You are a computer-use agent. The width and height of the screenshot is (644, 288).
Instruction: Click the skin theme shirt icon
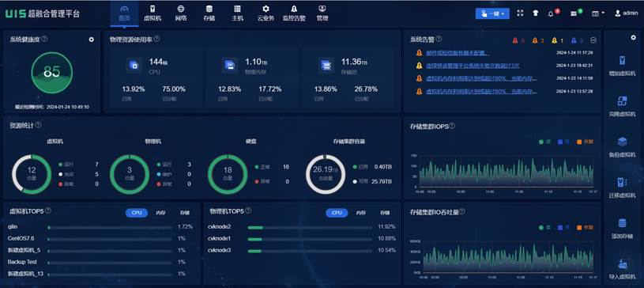tap(535, 13)
